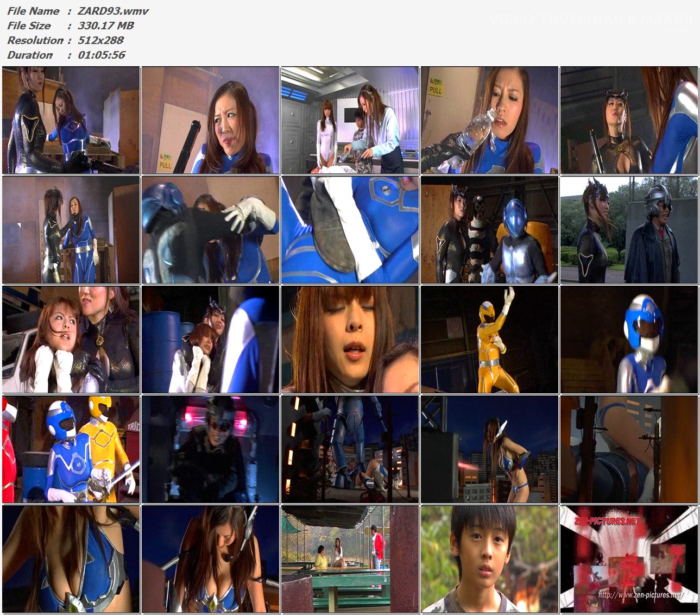Click the file size value 330.17 MB
This screenshot has width=700, height=615.
(106, 26)
